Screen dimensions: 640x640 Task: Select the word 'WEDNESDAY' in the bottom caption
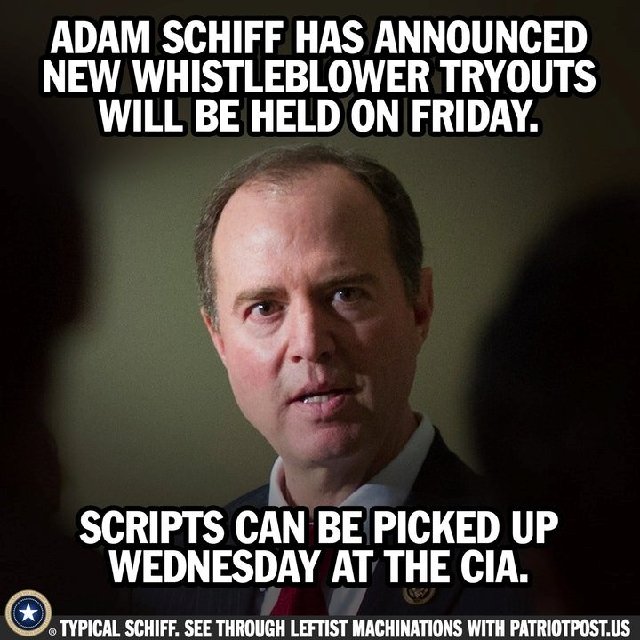[x=214, y=566]
